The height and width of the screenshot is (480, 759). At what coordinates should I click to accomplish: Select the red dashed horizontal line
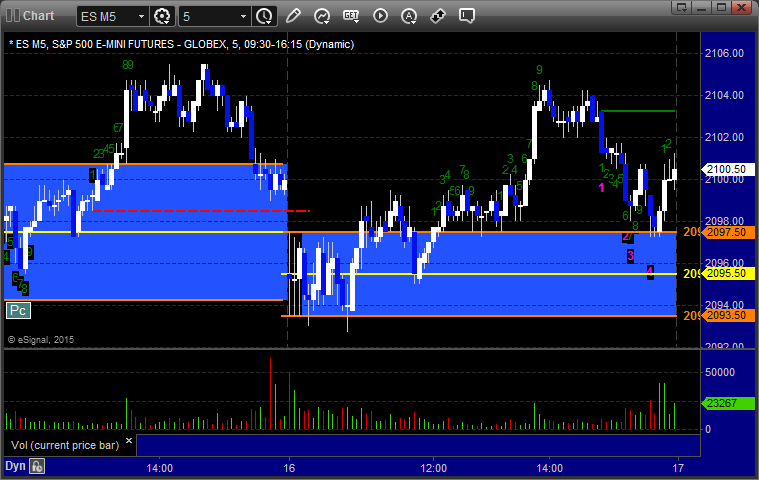point(201,211)
